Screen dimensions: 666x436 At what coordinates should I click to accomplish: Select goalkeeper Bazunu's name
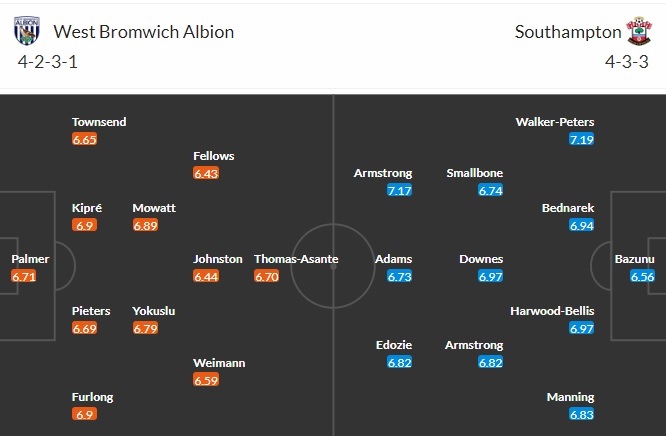tap(637, 259)
